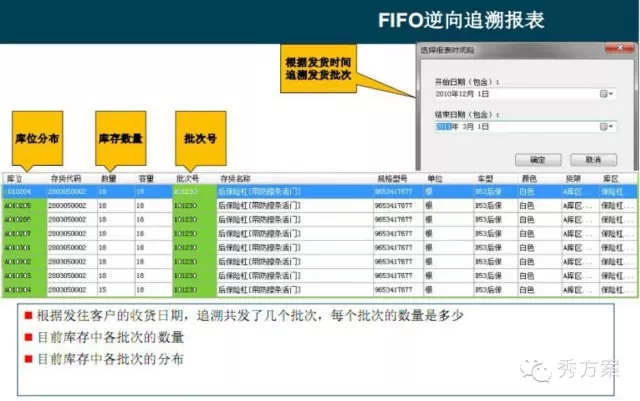Open the start date calendar dropdown
This screenshot has height=401, width=640.
[x=606, y=94]
